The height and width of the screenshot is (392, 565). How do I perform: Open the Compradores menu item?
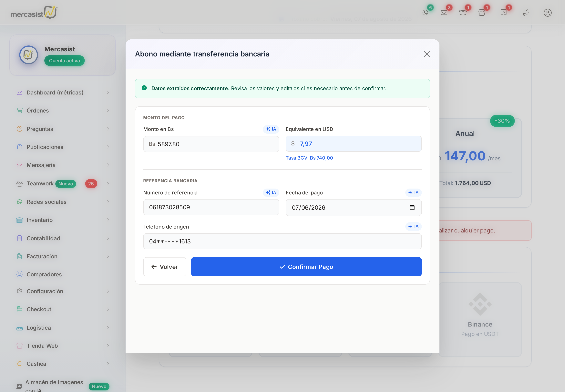click(62, 274)
